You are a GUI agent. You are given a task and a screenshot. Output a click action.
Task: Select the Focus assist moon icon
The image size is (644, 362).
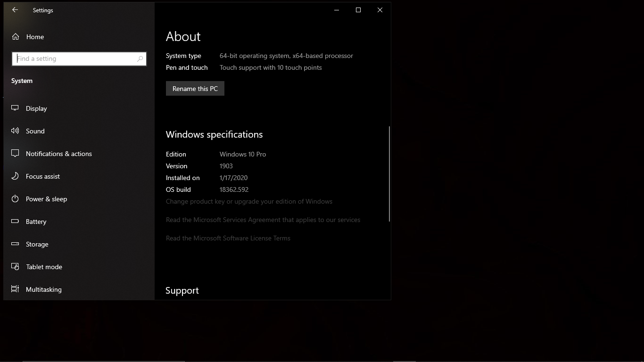[x=15, y=176]
